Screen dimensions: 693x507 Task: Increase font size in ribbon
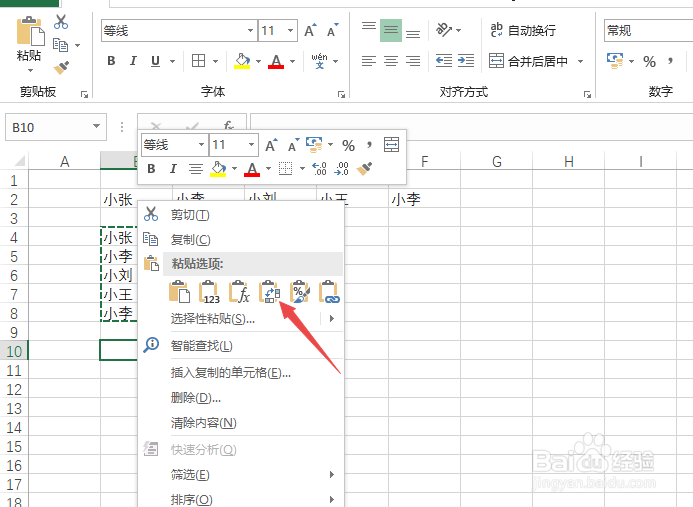310,30
